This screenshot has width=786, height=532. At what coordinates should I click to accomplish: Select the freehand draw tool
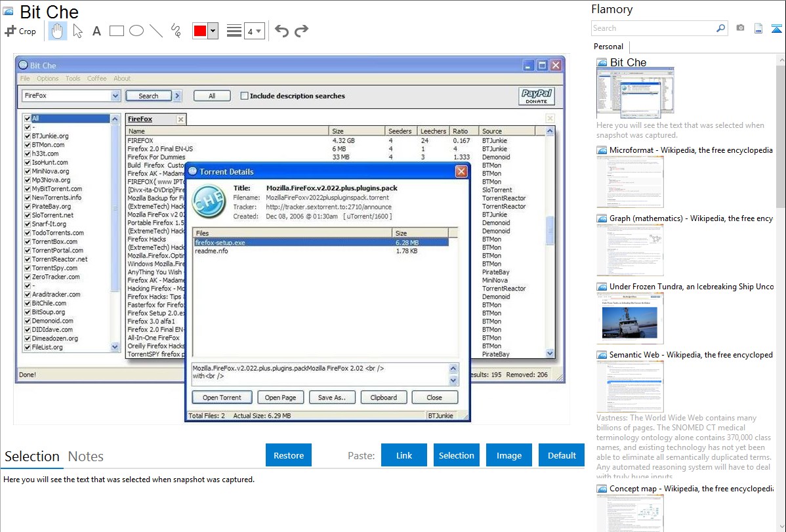coord(176,31)
